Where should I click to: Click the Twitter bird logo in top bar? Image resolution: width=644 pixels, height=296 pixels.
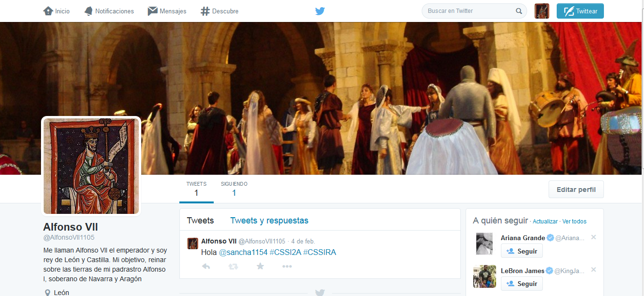[320, 11]
